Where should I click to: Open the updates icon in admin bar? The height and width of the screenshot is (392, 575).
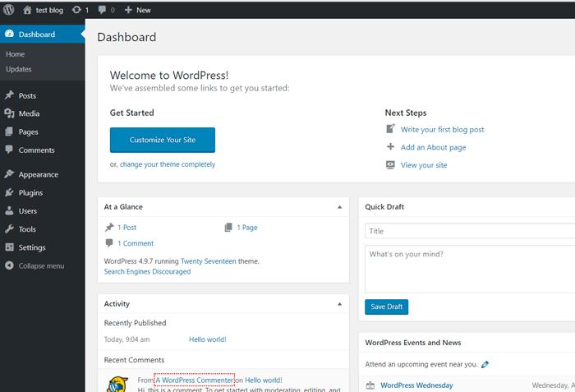point(76,10)
